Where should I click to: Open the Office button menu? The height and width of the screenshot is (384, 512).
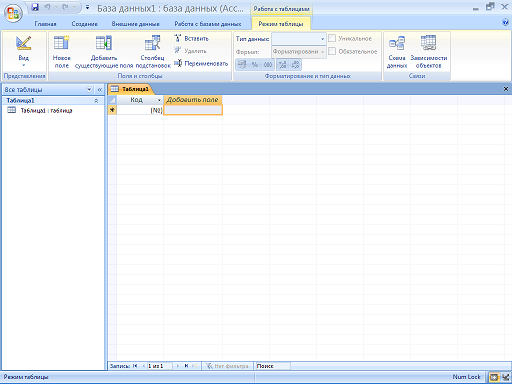click(13, 13)
